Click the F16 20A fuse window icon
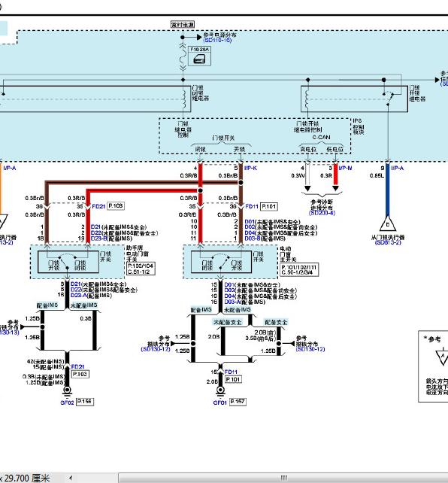448x483 pixels. (199, 59)
